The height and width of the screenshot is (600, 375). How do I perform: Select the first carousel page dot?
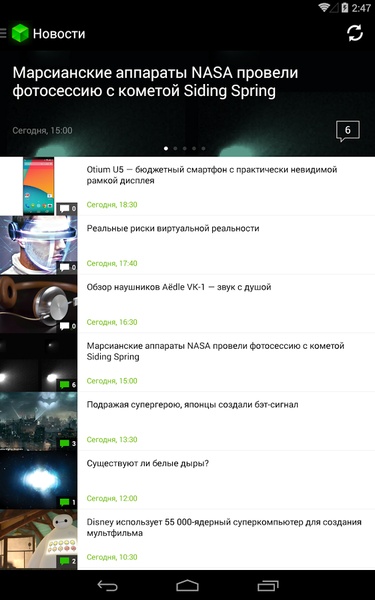click(166, 148)
